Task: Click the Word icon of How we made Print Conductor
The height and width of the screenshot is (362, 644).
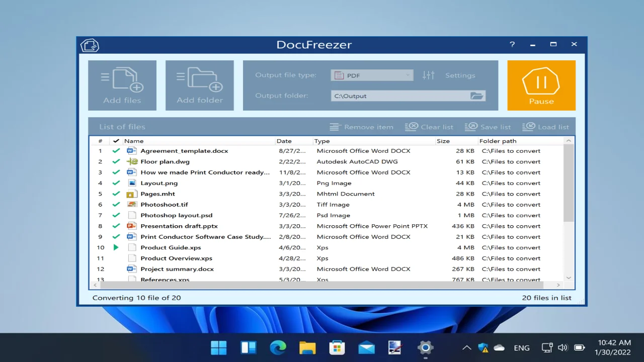Action: pos(132,172)
